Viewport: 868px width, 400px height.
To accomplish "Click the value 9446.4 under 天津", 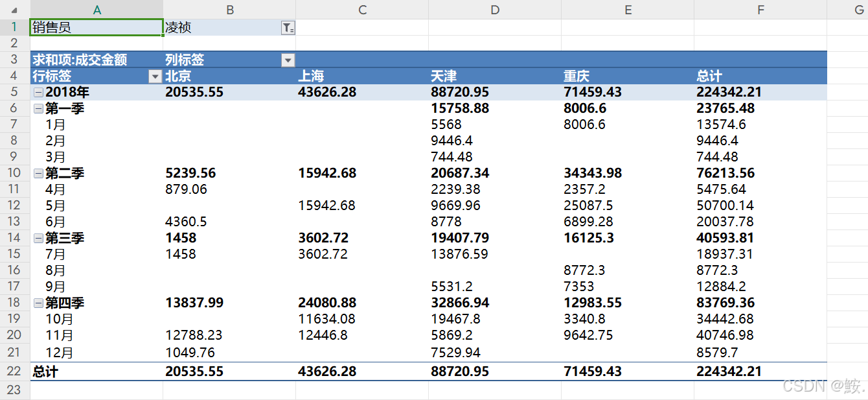I will click(451, 141).
